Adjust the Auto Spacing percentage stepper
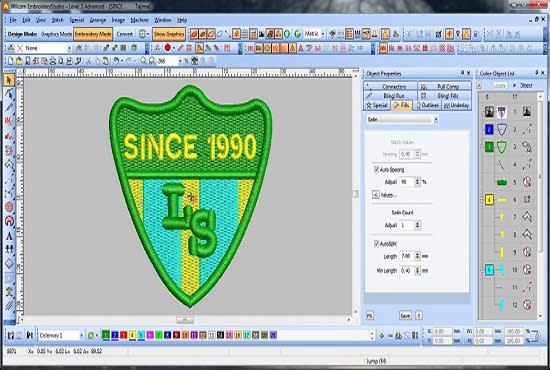This screenshot has height=370, width=550. coord(417,182)
